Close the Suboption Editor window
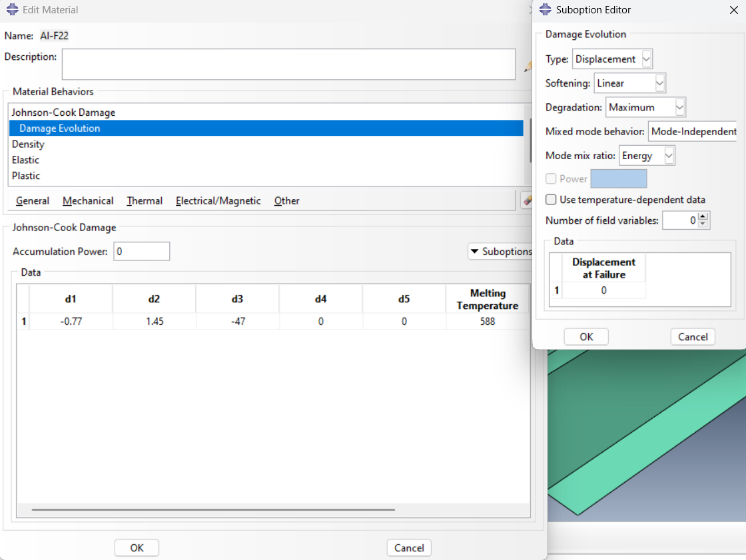Viewport: 746px width, 560px height. (733, 10)
